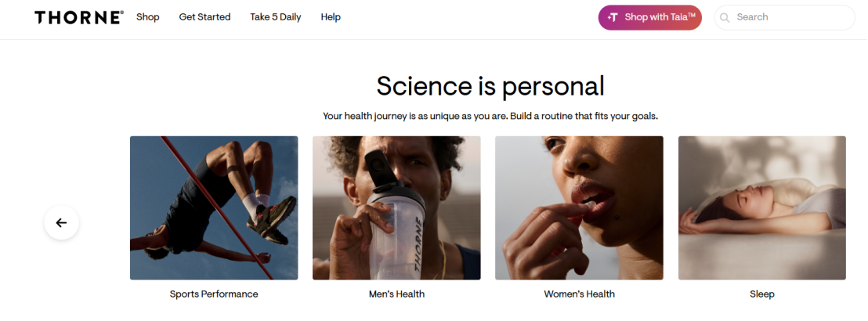The width and height of the screenshot is (868, 321).
Task: Focus the Search input field
Action: (x=785, y=18)
